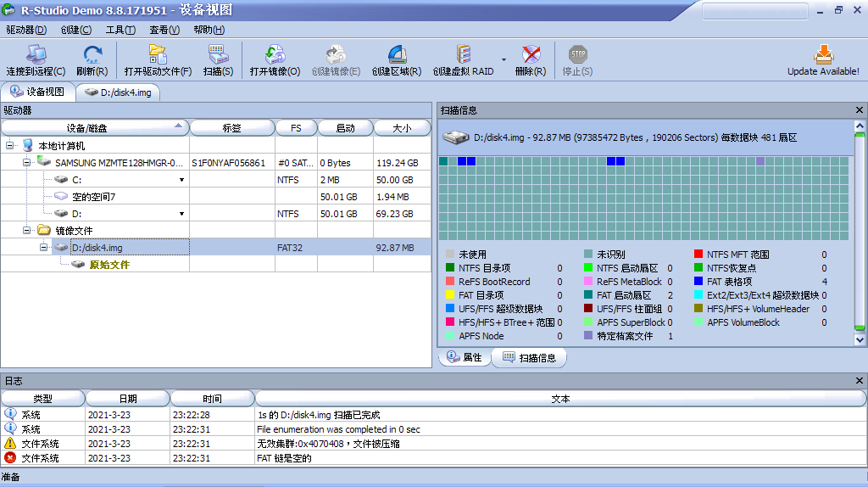Click Open Image toolbar icon
Image resolution: width=868 pixels, height=487 pixels.
275,54
